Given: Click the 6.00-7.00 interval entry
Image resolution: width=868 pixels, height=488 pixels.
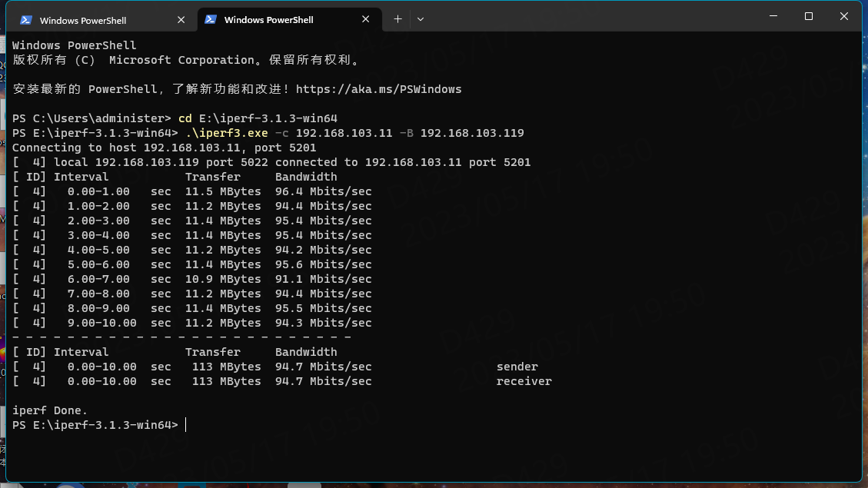Looking at the screenshot, I should (x=98, y=279).
